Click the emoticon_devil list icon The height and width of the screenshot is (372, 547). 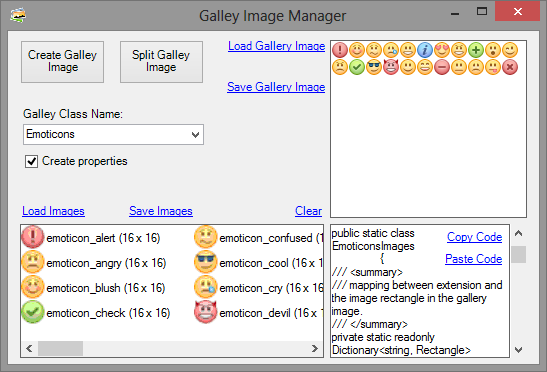point(205,312)
